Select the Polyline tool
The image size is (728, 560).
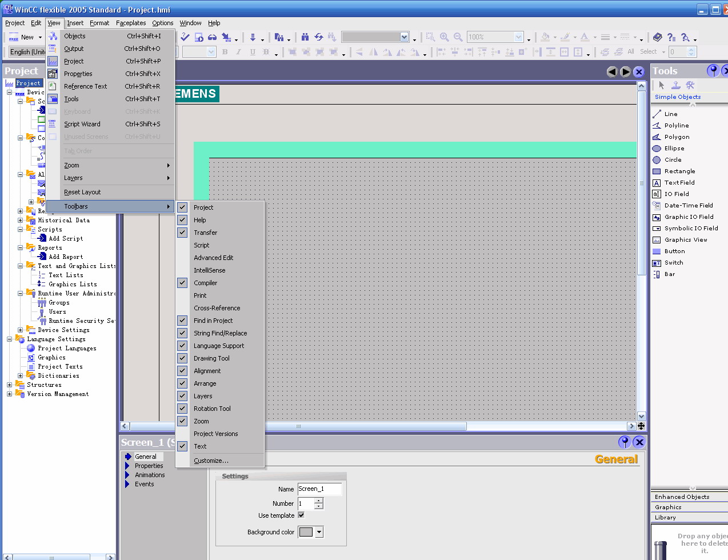tap(670, 125)
